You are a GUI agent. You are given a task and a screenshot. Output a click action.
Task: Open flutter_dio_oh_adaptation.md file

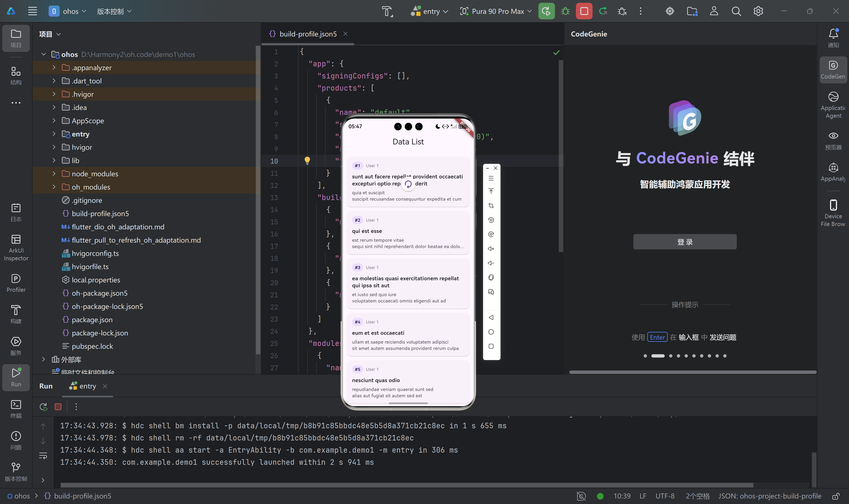pos(117,227)
